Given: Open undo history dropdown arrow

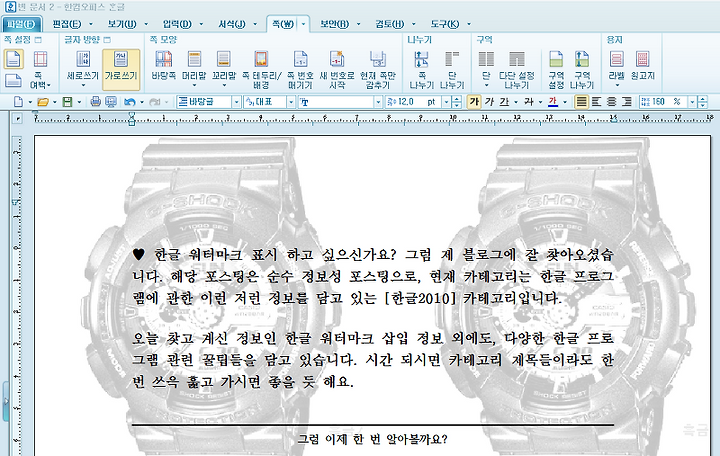Looking at the screenshot, I should [142, 101].
